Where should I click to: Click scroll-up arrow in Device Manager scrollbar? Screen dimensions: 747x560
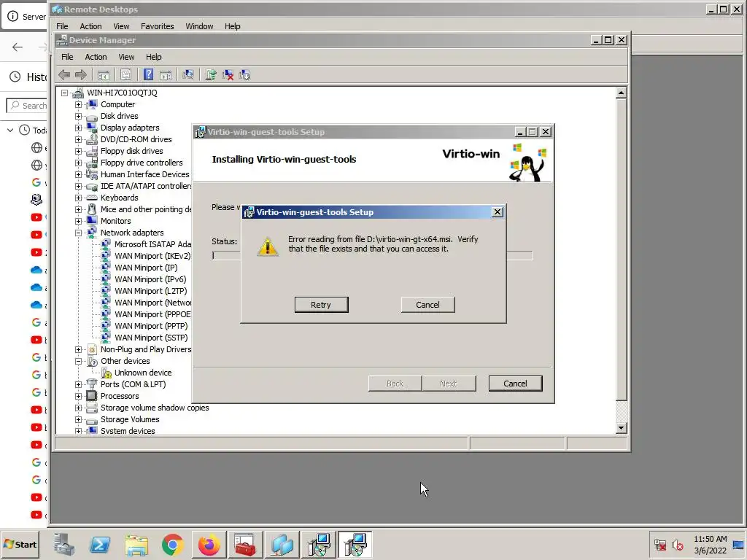[x=621, y=93]
